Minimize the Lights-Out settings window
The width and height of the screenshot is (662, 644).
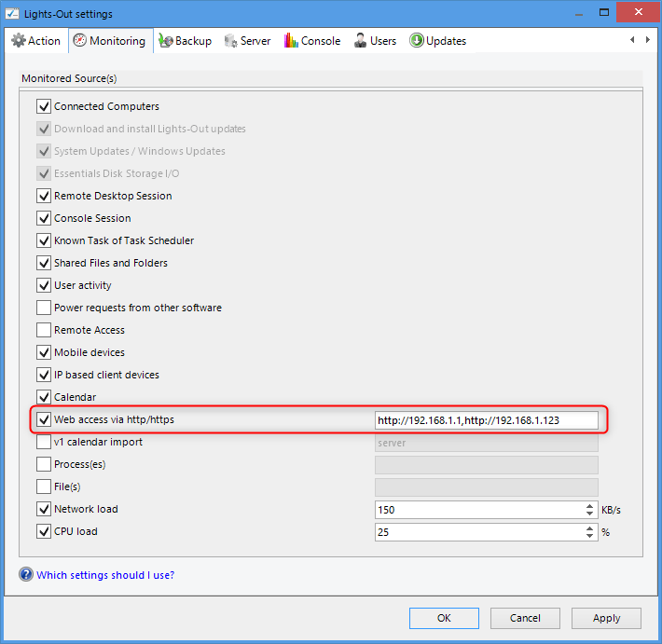(579, 13)
